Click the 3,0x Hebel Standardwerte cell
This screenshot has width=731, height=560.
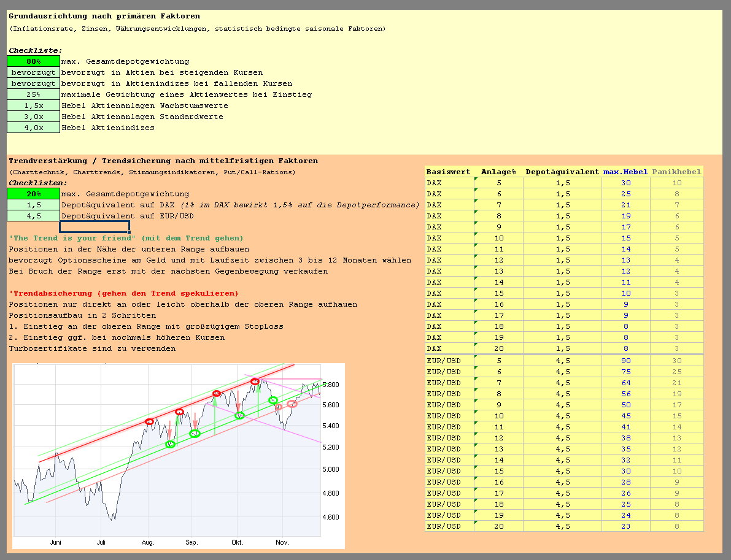tap(33, 116)
